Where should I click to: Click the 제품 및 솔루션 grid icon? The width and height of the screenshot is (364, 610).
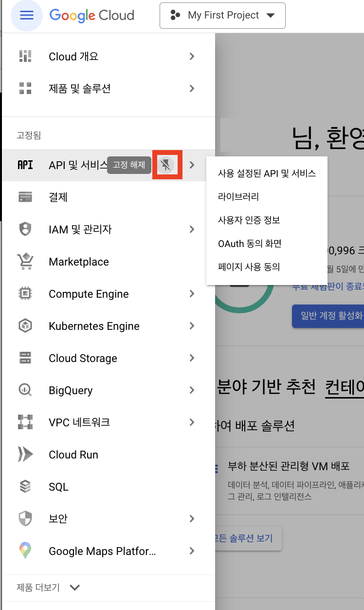[x=25, y=89]
